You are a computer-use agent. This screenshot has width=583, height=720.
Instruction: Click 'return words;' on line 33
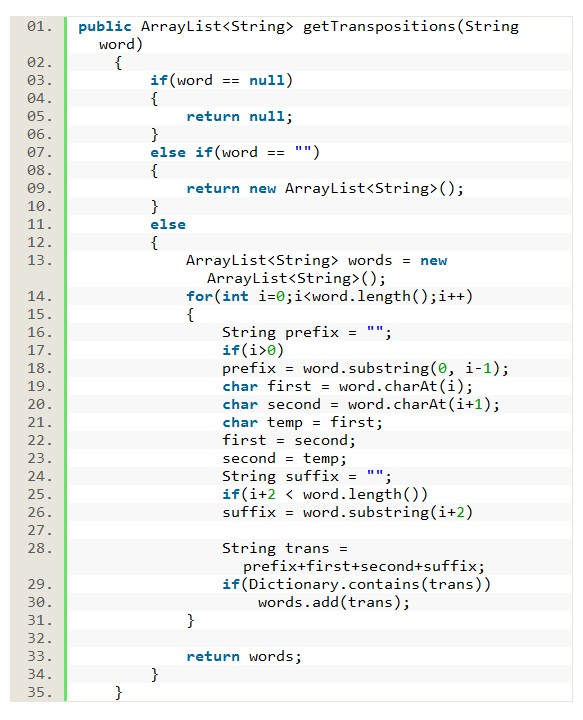244,657
